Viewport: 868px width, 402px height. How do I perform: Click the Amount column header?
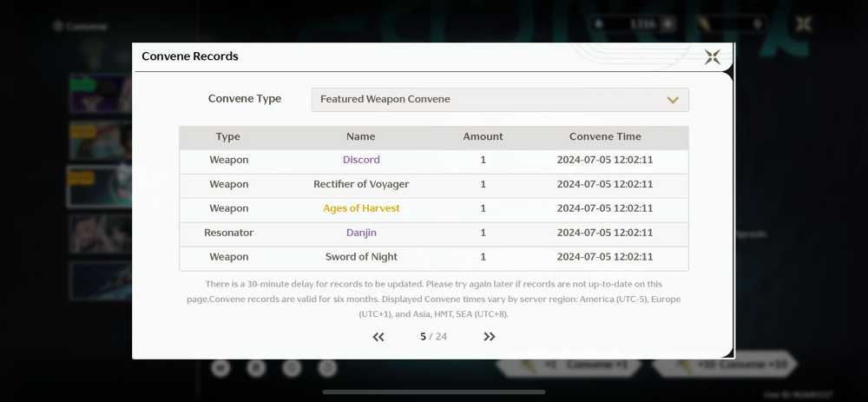click(483, 137)
